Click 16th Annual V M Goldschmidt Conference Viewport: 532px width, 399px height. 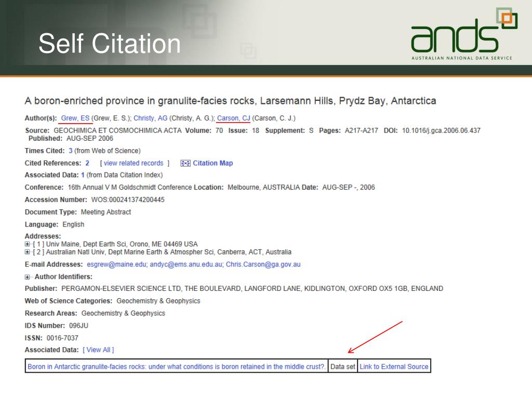click(x=130, y=187)
